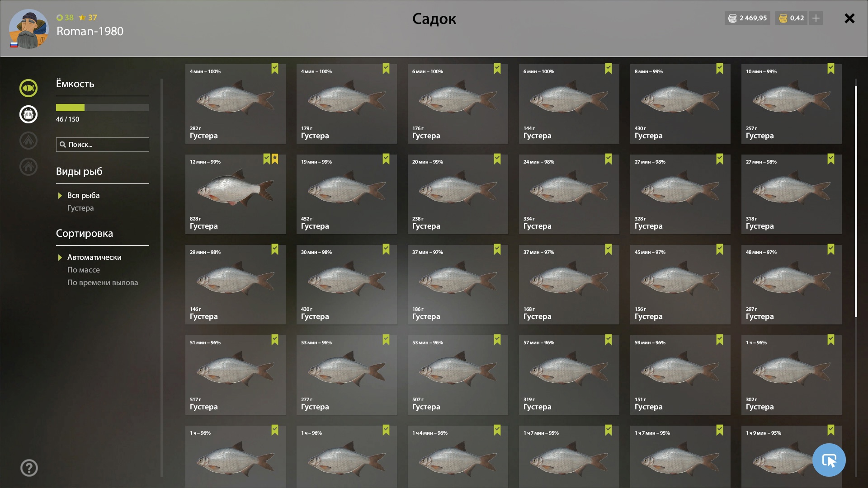The height and width of the screenshot is (488, 868).
Task: Click the plus icon to add gold coins
Action: pyautogui.click(x=816, y=18)
